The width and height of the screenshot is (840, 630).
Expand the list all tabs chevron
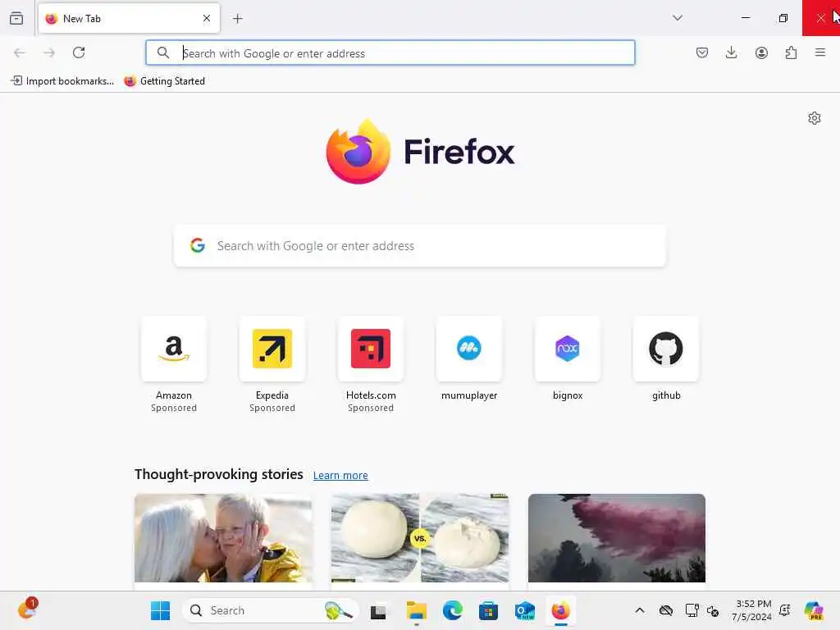pos(678,18)
